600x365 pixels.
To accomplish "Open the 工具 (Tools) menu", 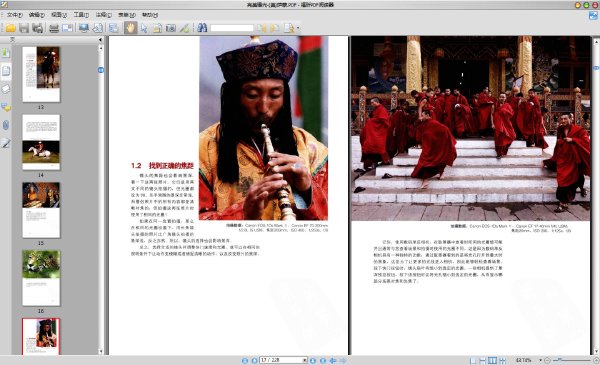I will pos(81,15).
